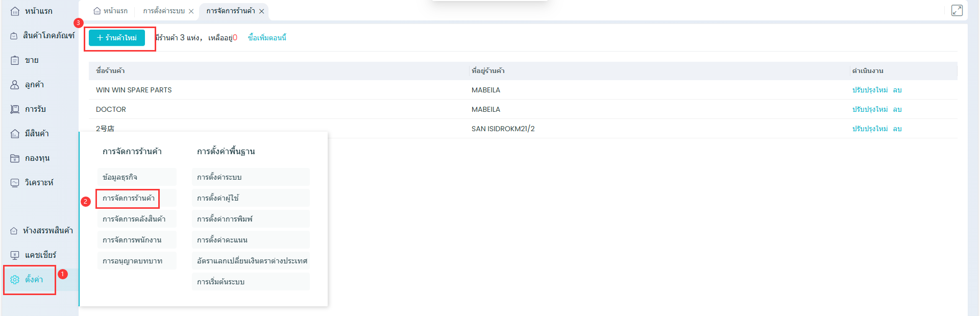
Task: Click the funds folder icon in sidebar
Action: [x=15, y=158]
